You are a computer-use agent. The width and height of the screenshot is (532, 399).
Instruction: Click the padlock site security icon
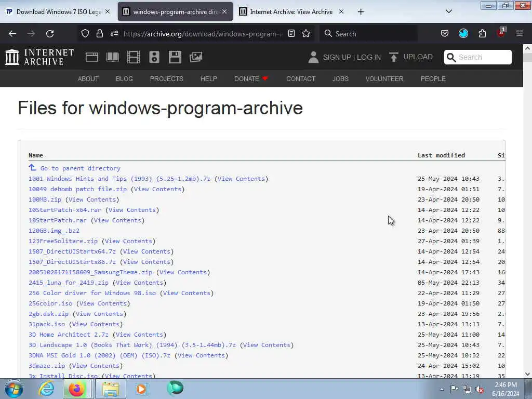click(99, 33)
